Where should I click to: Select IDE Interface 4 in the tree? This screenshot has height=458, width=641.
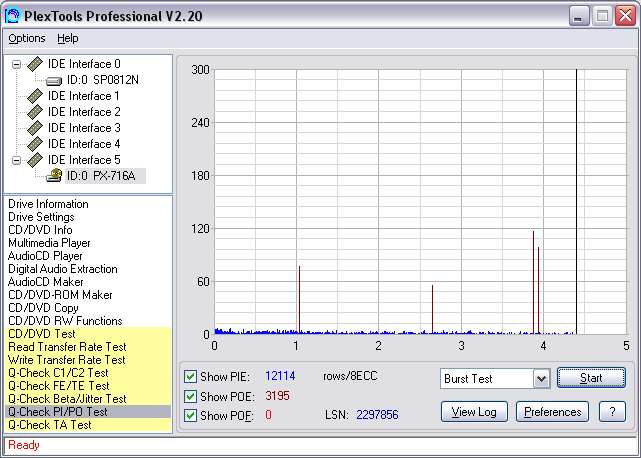tap(84, 144)
